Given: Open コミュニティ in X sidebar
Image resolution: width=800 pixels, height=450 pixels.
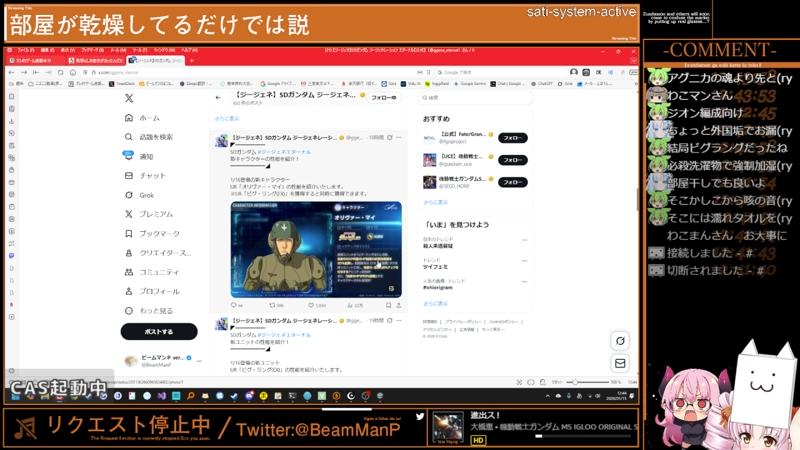Looking at the screenshot, I should (152, 272).
